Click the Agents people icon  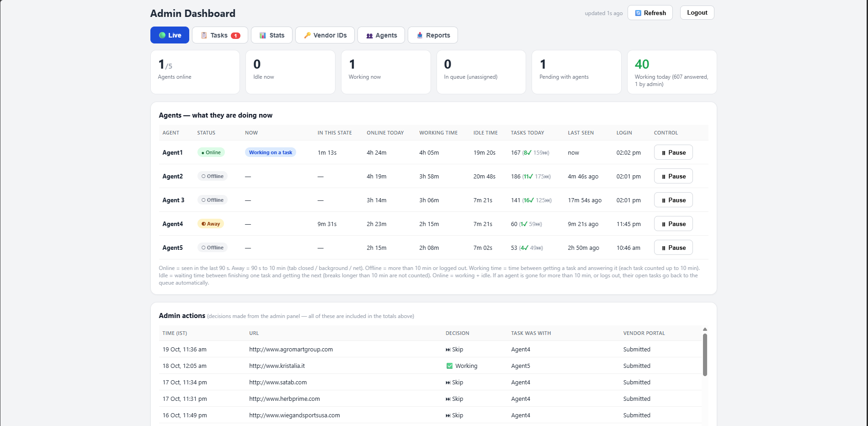coord(369,36)
